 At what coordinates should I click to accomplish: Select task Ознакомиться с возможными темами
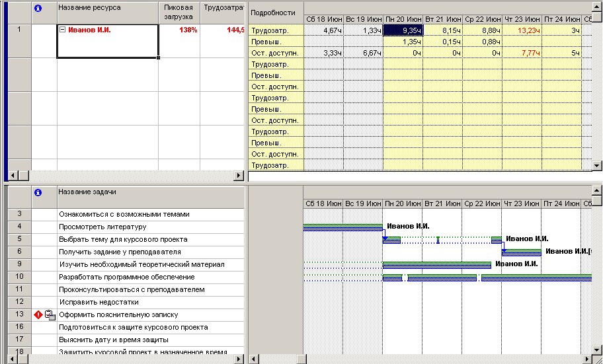(151, 215)
